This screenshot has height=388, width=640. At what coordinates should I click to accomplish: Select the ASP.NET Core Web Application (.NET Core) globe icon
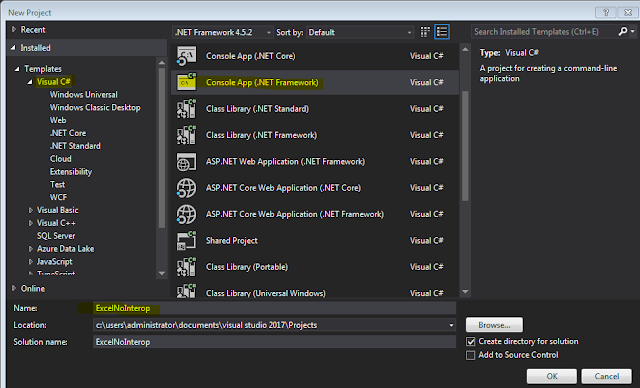[186, 188]
